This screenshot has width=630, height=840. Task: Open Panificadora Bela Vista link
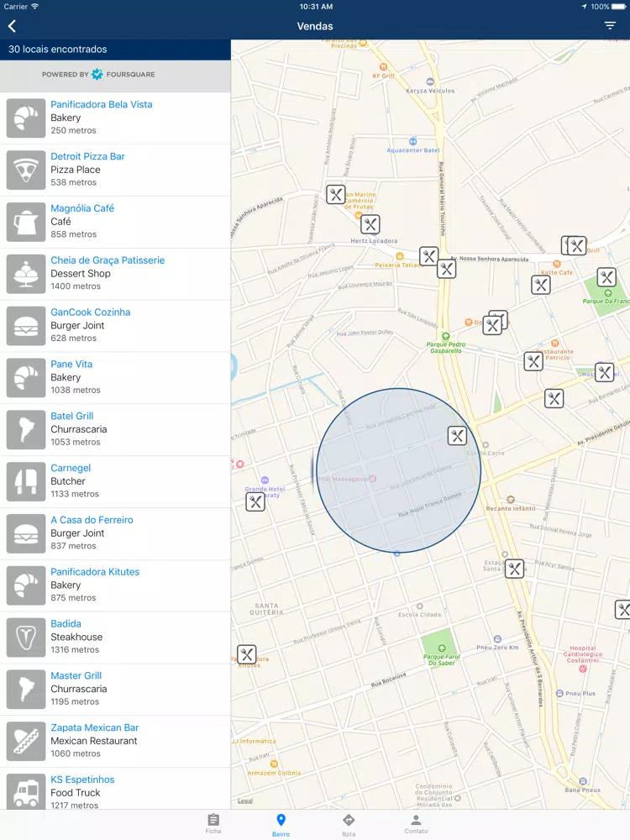pos(102,104)
